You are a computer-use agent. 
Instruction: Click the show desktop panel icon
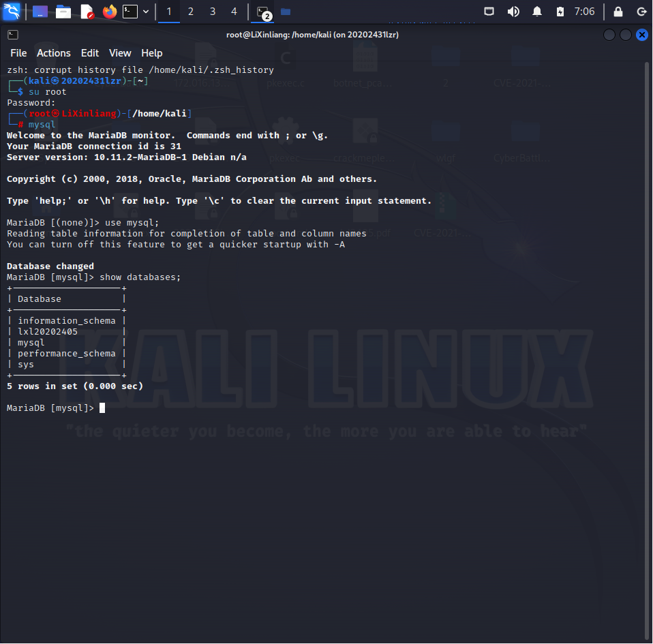tap(40, 12)
